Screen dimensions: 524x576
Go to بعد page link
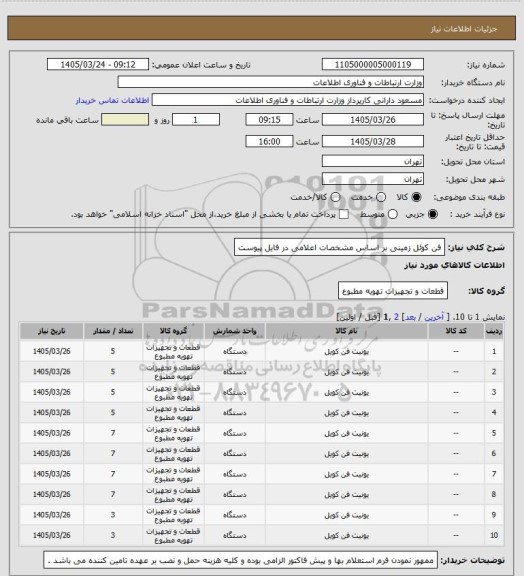[410, 317]
